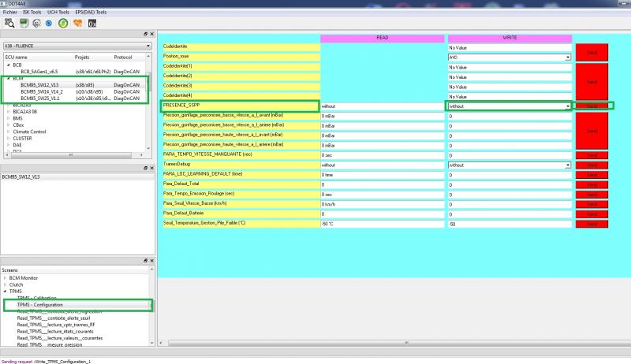Close the BCM95_SW12_V13 log panel
This screenshot has width=631, height=364.
click(x=151, y=168)
